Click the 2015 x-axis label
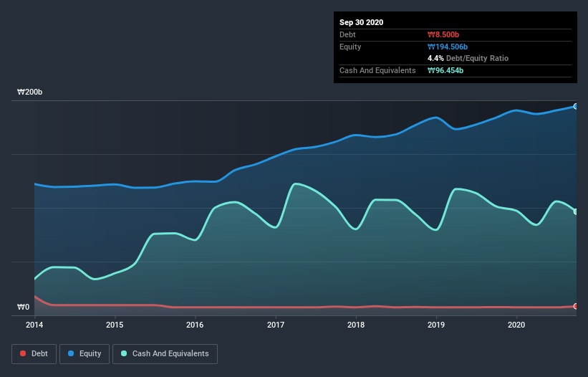This screenshot has width=588, height=377. [115, 325]
